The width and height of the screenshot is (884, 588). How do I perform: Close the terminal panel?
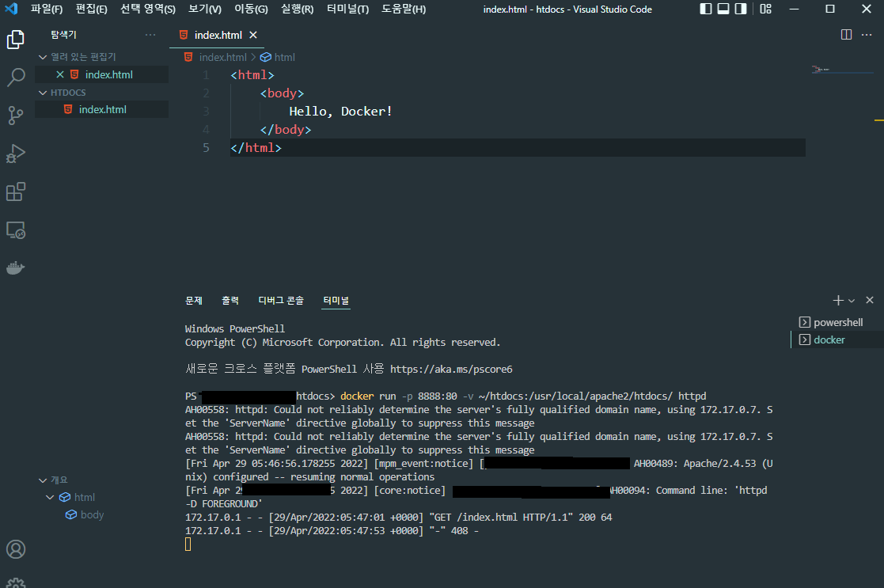pos(870,300)
